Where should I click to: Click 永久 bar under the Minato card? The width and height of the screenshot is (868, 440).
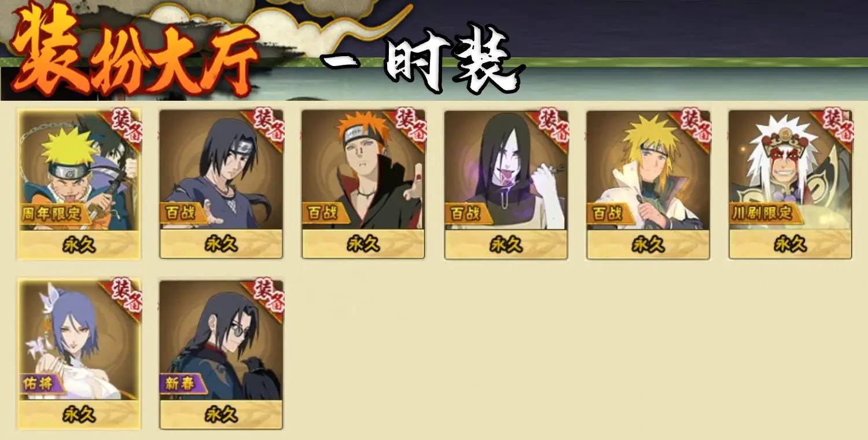click(648, 244)
